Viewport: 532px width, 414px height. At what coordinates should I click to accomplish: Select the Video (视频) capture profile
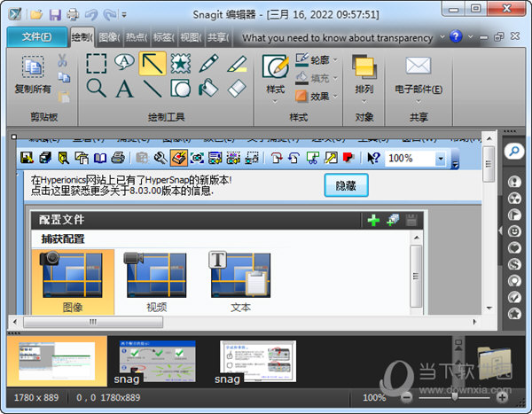click(156, 282)
